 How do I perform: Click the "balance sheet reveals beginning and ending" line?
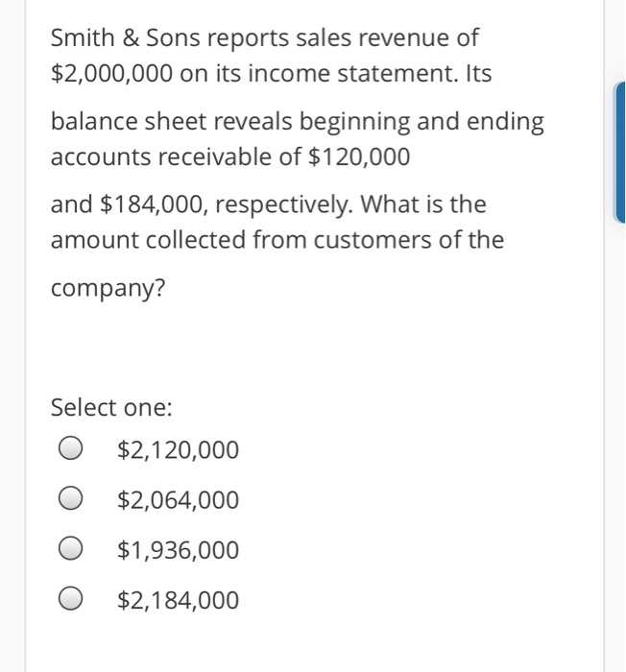pos(297,122)
